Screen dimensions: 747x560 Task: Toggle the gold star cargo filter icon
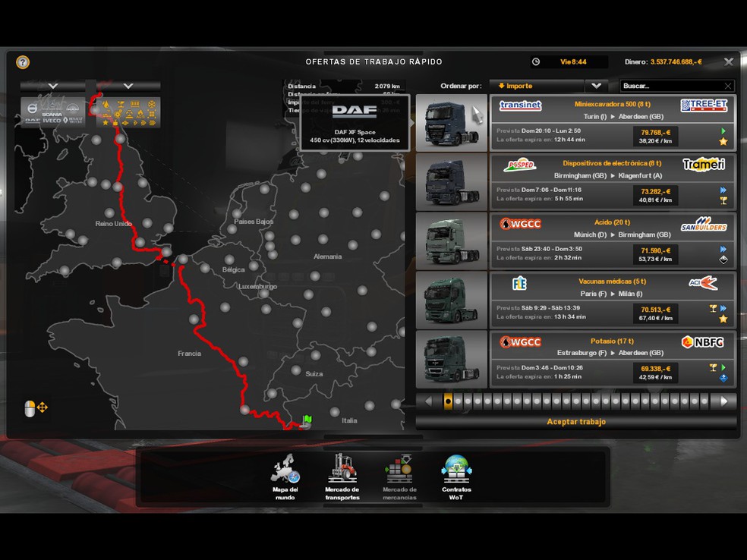pos(106,123)
